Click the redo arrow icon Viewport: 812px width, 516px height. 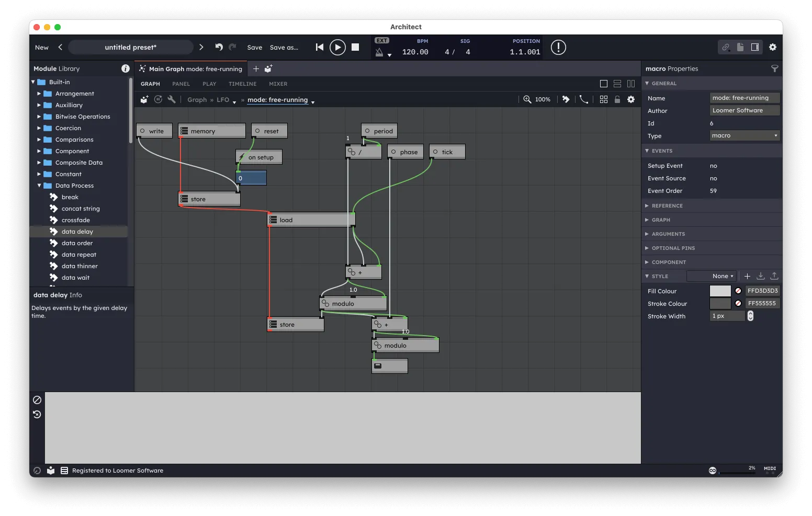232,47
